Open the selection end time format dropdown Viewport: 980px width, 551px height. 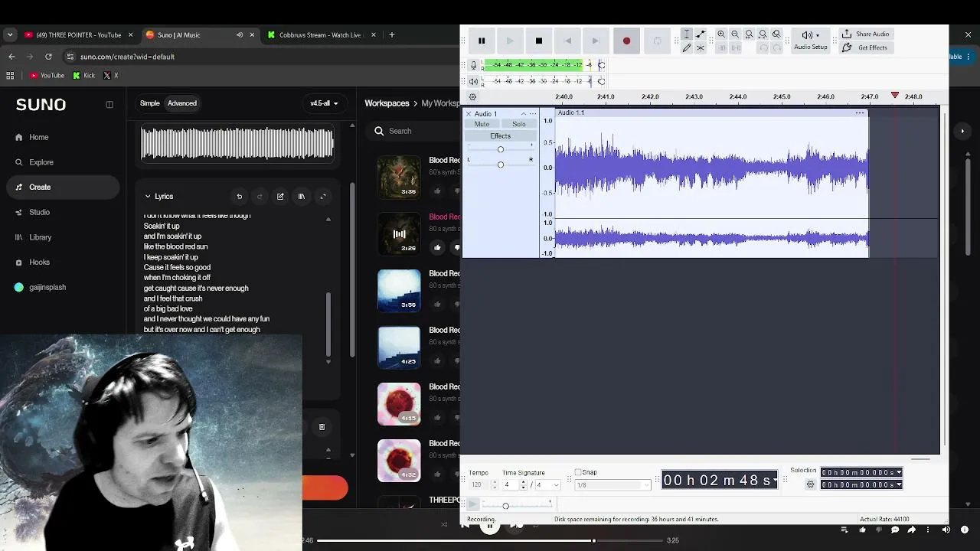pos(899,484)
